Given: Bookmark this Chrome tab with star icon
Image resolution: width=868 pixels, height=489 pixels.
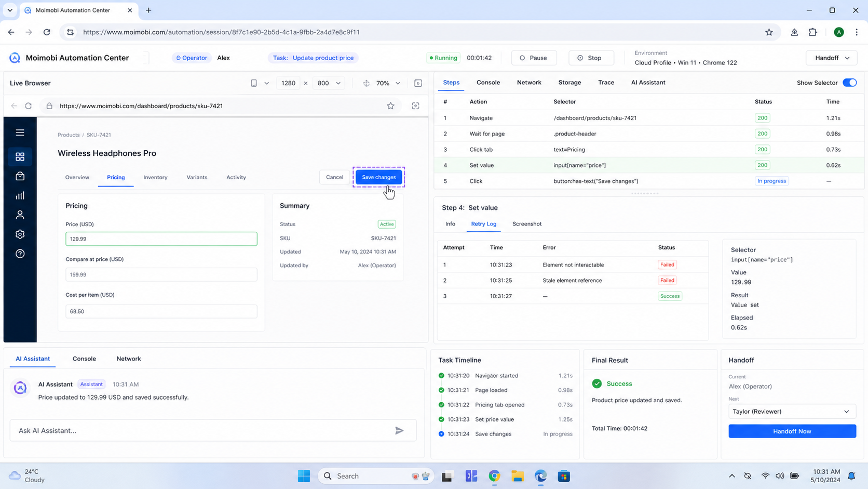Looking at the screenshot, I should (x=769, y=32).
